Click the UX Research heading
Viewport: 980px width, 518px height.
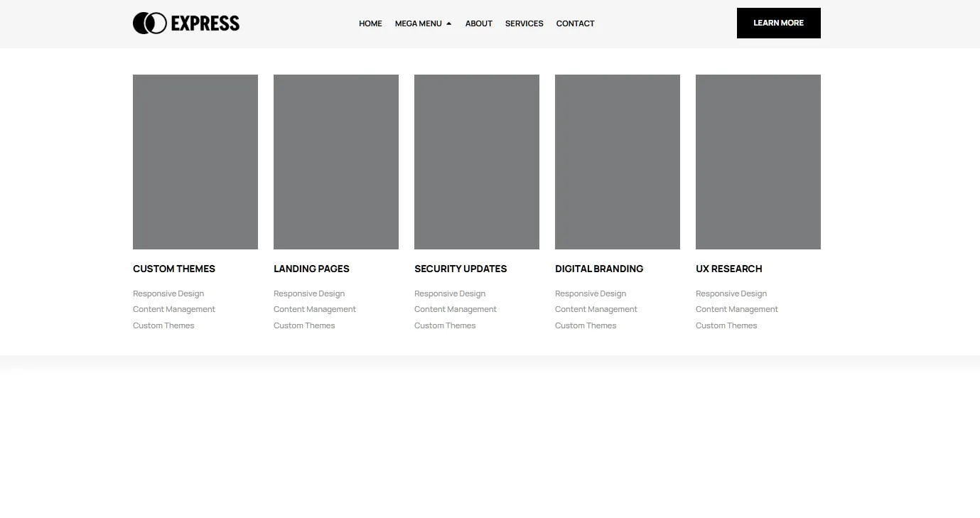(x=728, y=269)
